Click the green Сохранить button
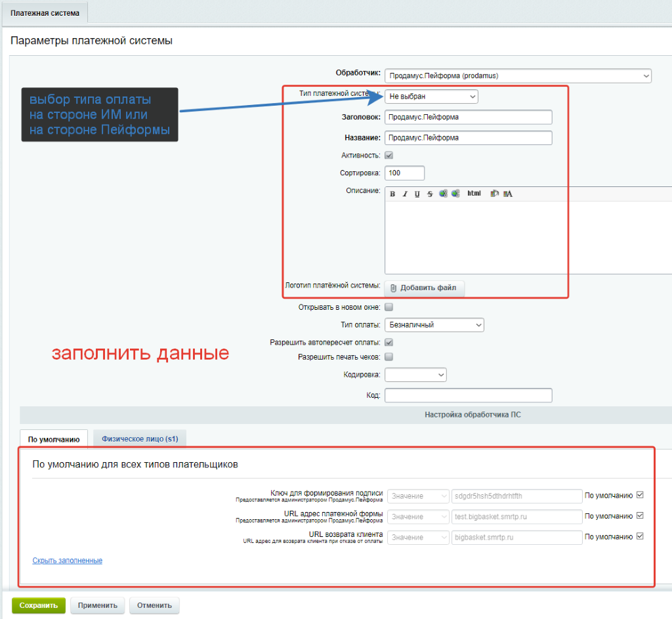Screen dimensions: 672x619 click(39, 605)
